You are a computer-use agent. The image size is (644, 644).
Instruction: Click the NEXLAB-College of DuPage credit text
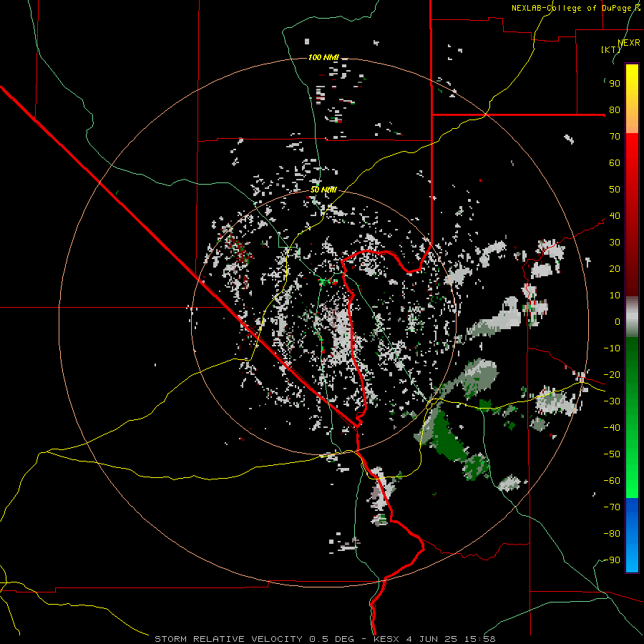click(575, 8)
